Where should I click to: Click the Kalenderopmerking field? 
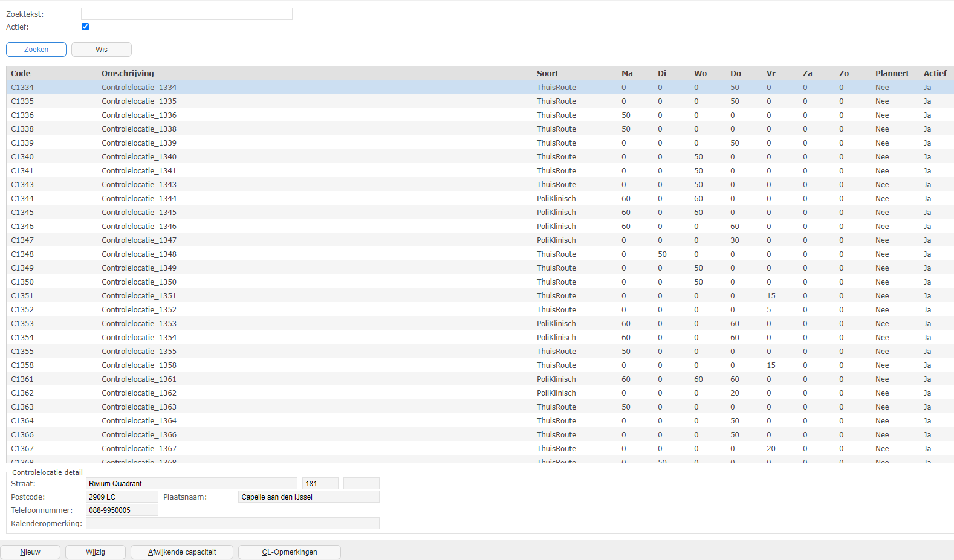tap(233, 523)
